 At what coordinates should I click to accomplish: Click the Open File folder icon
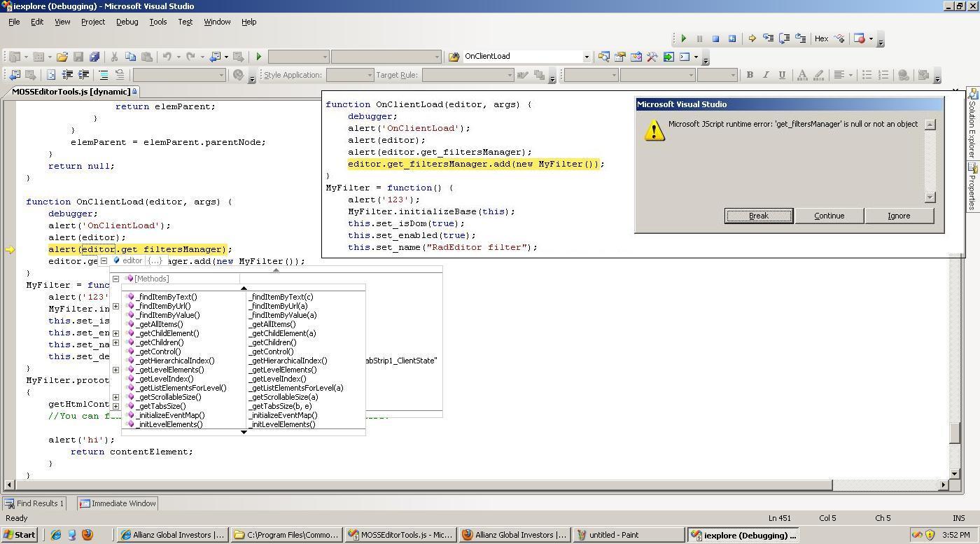[x=62, y=57]
